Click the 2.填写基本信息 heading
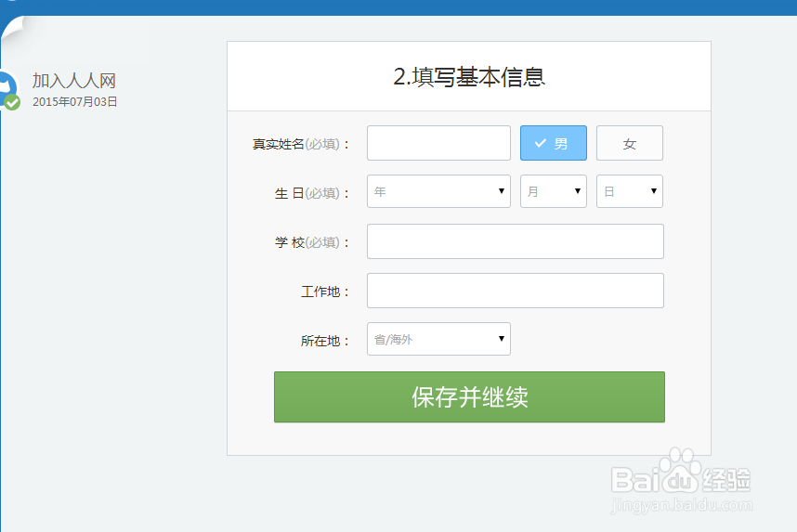This screenshot has height=532, width=797. point(469,77)
